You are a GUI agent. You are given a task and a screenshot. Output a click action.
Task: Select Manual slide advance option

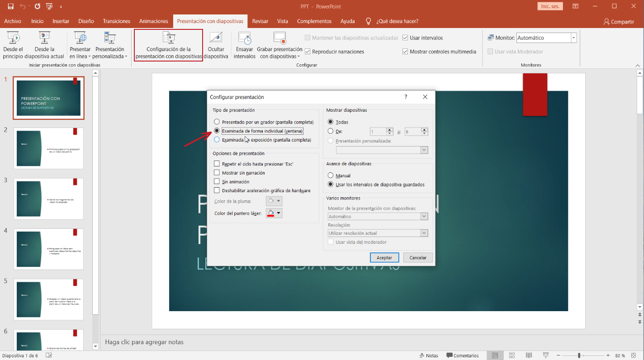[331, 175]
